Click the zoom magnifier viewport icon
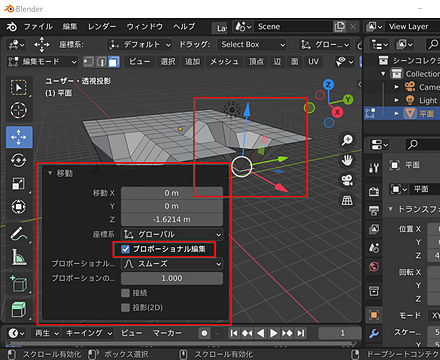The image size is (440, 360). (x=347, y=140)
